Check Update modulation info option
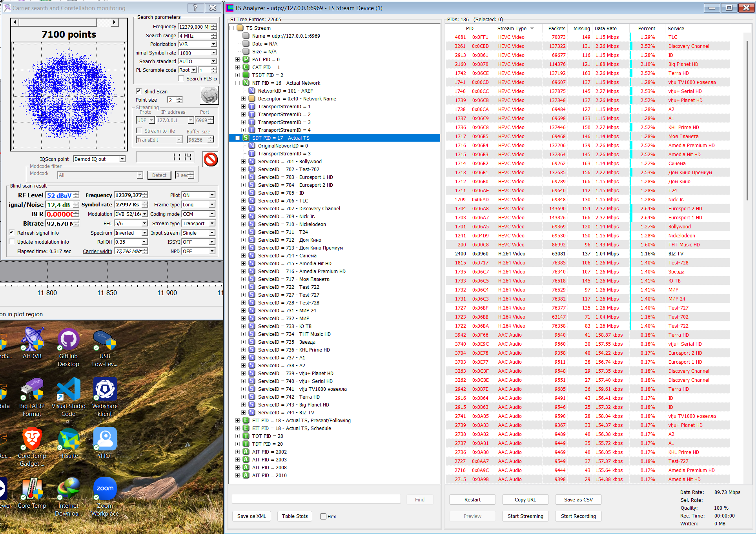This screenshot has height=534, width=756. coord(12,242)
